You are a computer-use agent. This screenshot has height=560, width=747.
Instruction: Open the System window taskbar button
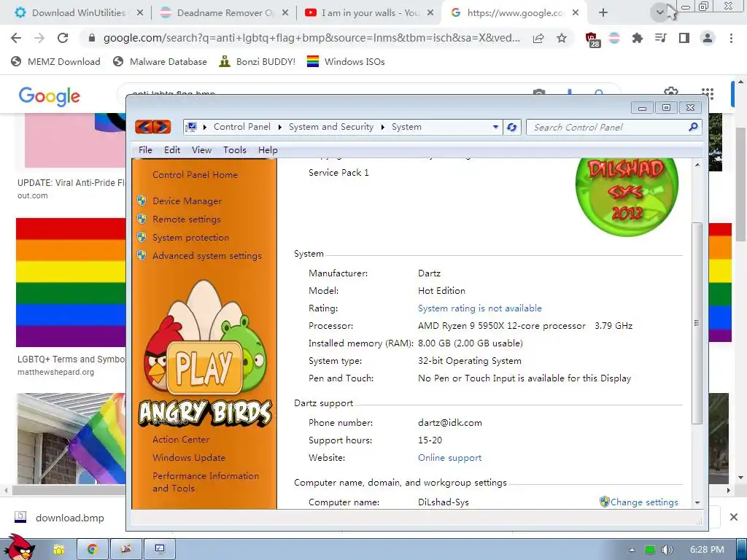(160, 549)
